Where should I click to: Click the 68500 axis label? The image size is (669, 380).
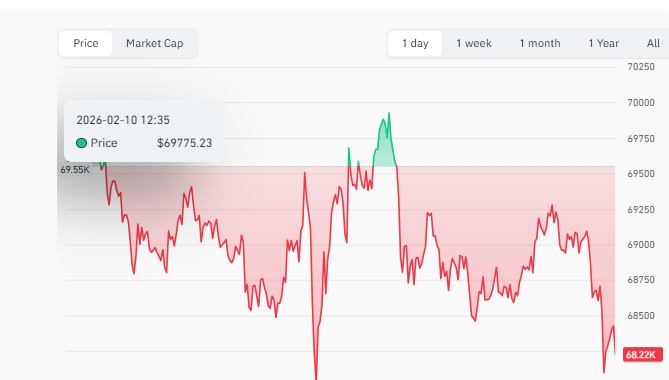640,316
